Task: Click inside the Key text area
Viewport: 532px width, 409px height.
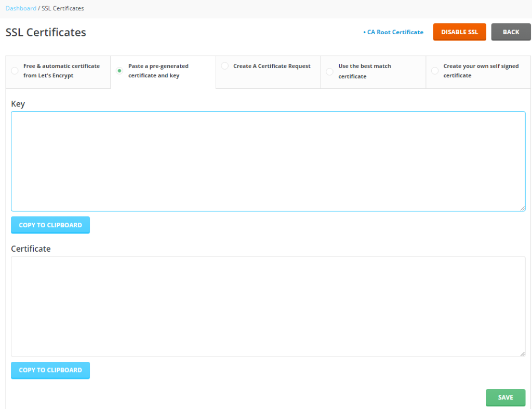Action: click(x=268, y=161)
